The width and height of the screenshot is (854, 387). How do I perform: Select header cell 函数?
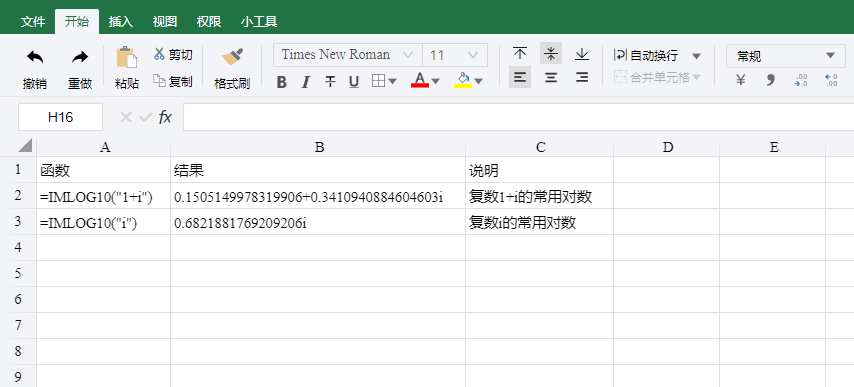tap(103, 170)
